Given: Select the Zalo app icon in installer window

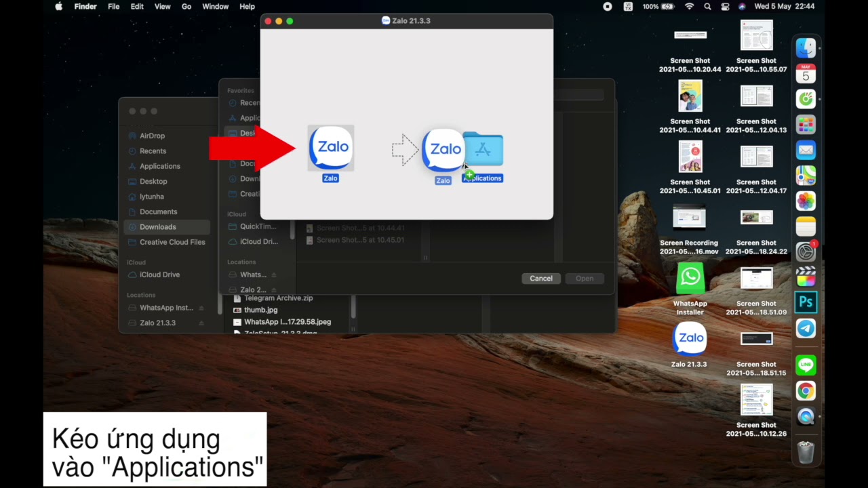Looking at the screenshot, I should [331, 147].
